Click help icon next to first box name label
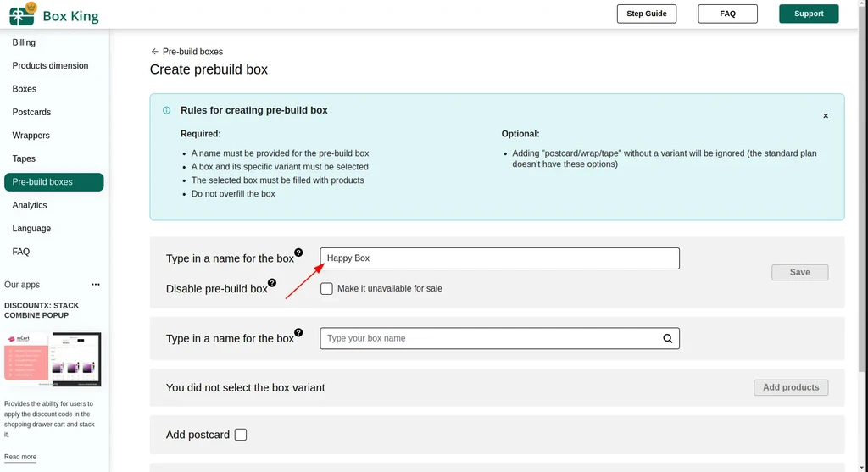The width and height of the screenshot is (868, 472). pyautogui.click(x=298, y=253)
